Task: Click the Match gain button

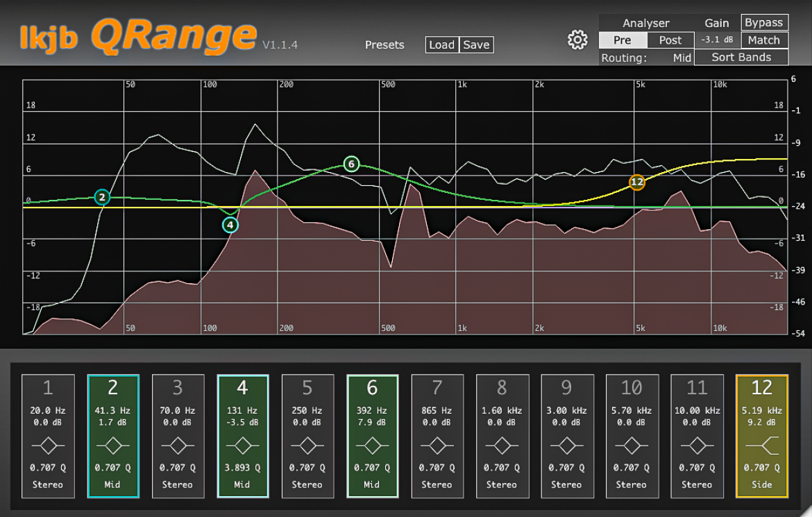Action: pos(764,40)
